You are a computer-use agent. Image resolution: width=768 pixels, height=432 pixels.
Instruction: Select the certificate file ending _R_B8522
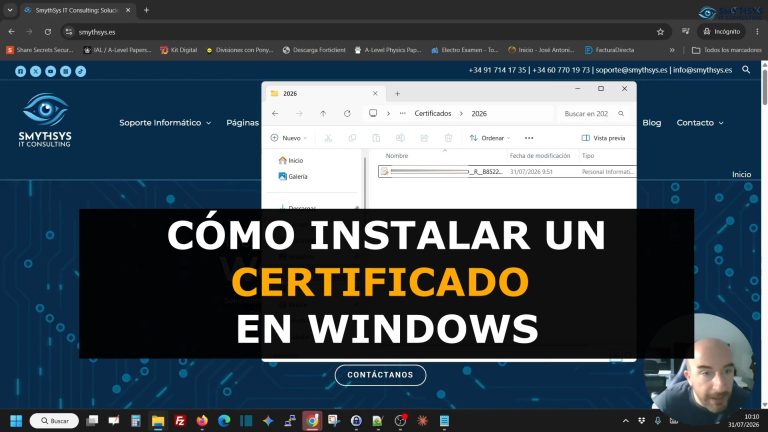[507, 171]
